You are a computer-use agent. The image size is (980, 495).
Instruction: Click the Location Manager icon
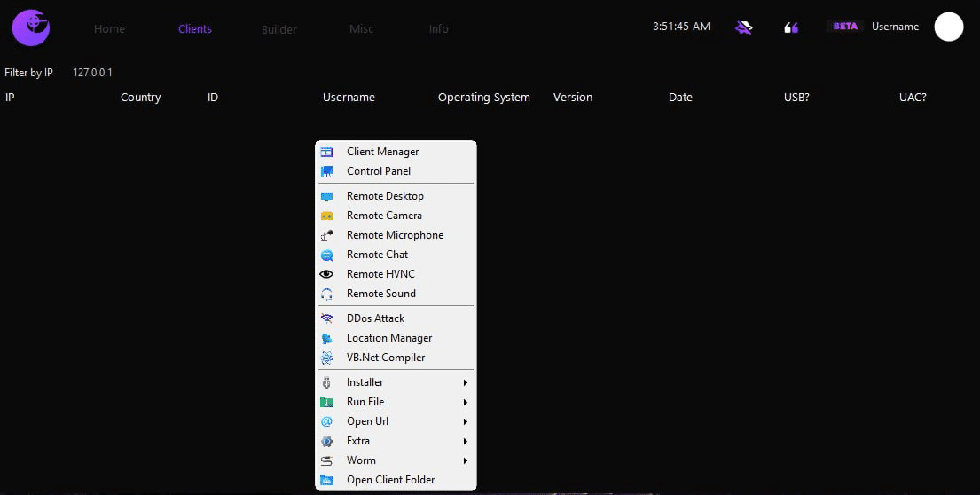pos(327,338)
